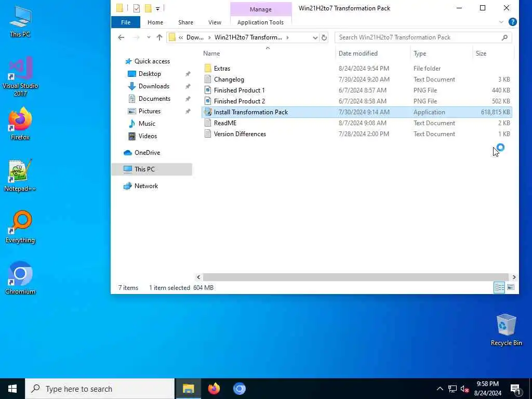Open the File menu tab
The image size is (532, 399).
(126, 22)
